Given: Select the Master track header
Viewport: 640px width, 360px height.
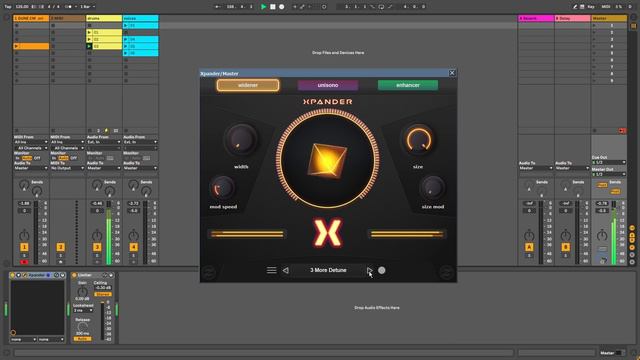Looking at the screenshot, I should point(609,18).
